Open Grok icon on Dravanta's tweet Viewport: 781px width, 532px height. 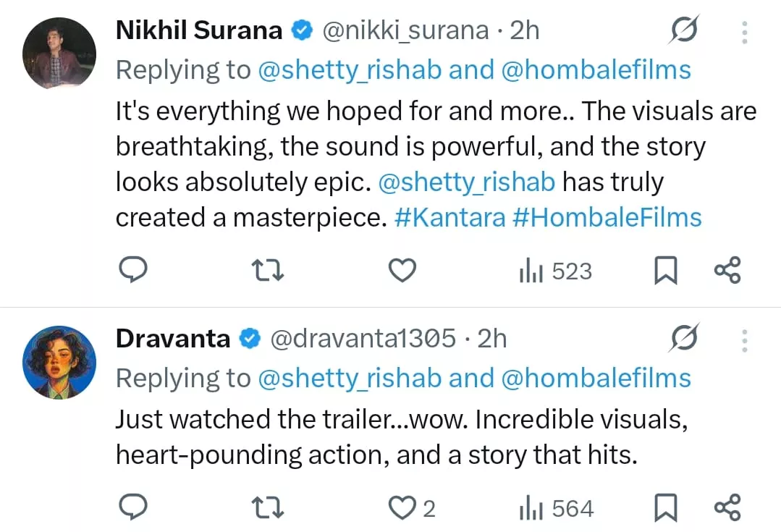tap(684, 339)
